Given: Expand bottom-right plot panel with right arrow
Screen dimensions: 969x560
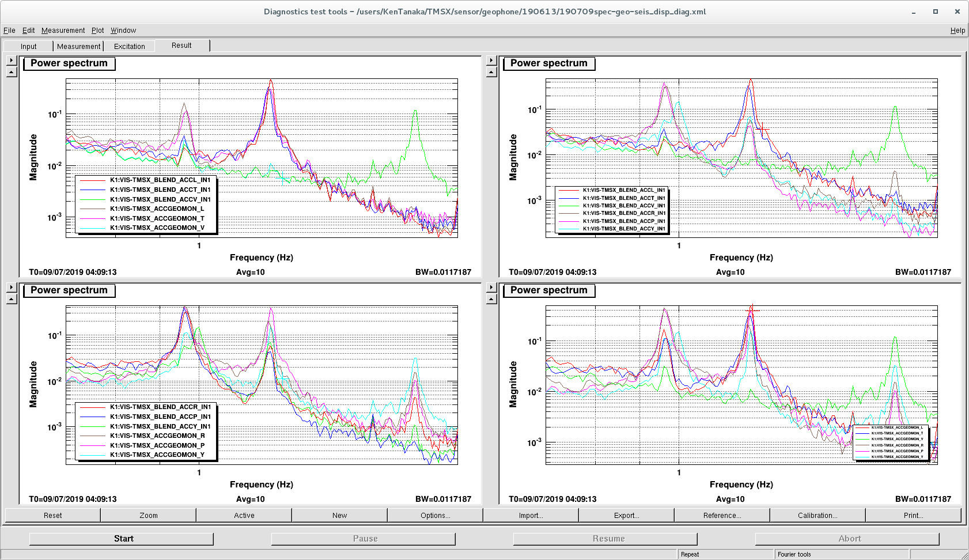Looking at the screenshot, I should 491,287.
